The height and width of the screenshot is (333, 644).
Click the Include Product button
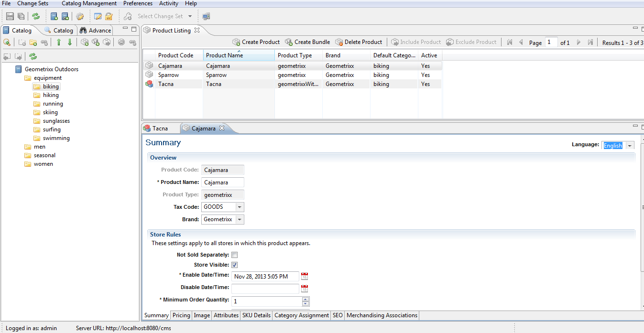[x=416, y=42]
